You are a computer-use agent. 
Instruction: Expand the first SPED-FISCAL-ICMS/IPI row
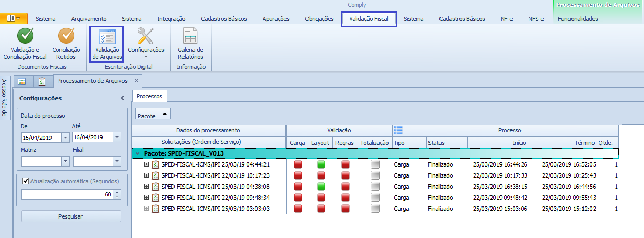coord(147,164)
